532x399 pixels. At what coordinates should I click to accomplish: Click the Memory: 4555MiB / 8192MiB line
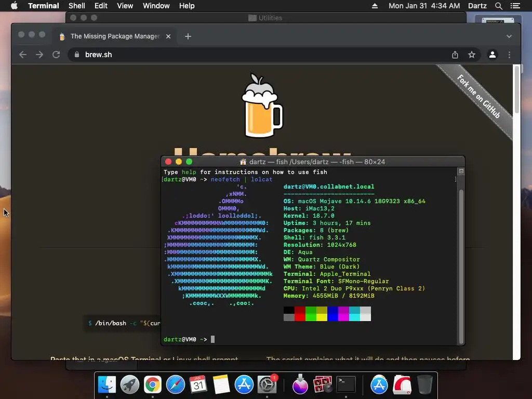click(x=329, y=296)
